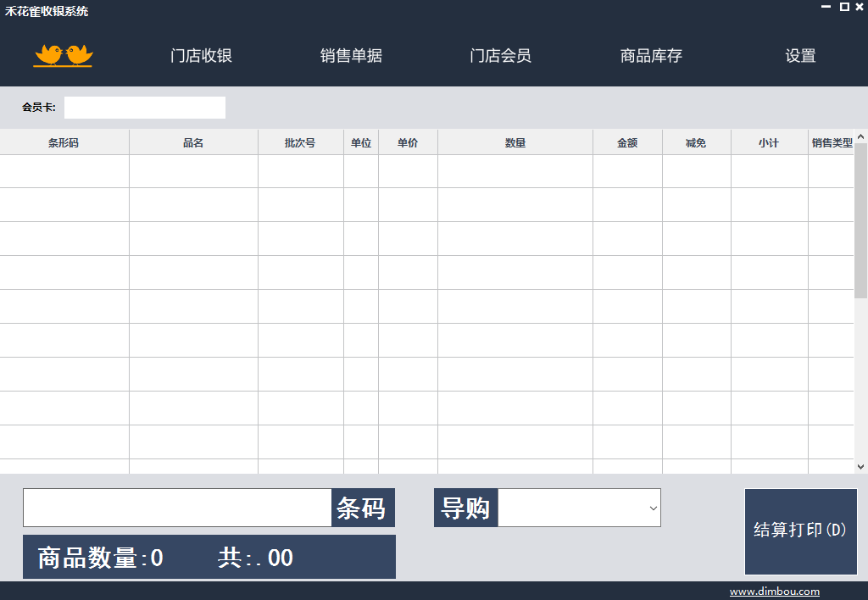
Task: Switch to 销售单据 section
Action: 351,55
